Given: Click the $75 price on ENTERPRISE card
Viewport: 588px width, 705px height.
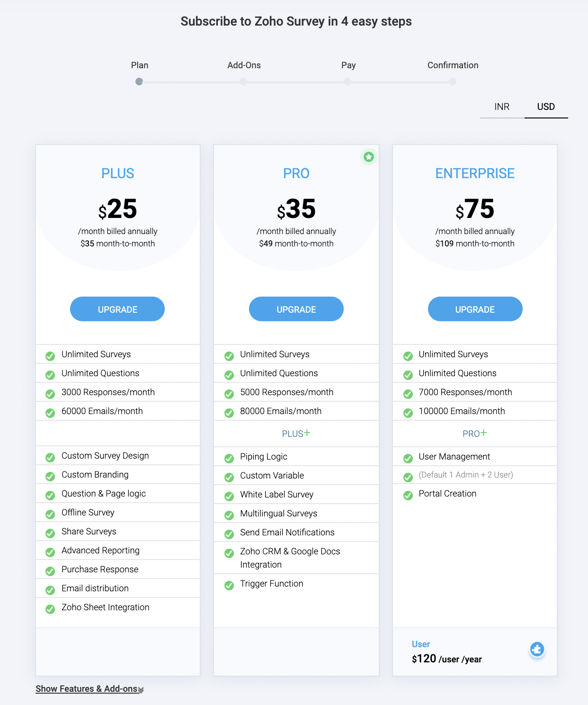Looking at the screenshot, I should click(x=475, y=209).
